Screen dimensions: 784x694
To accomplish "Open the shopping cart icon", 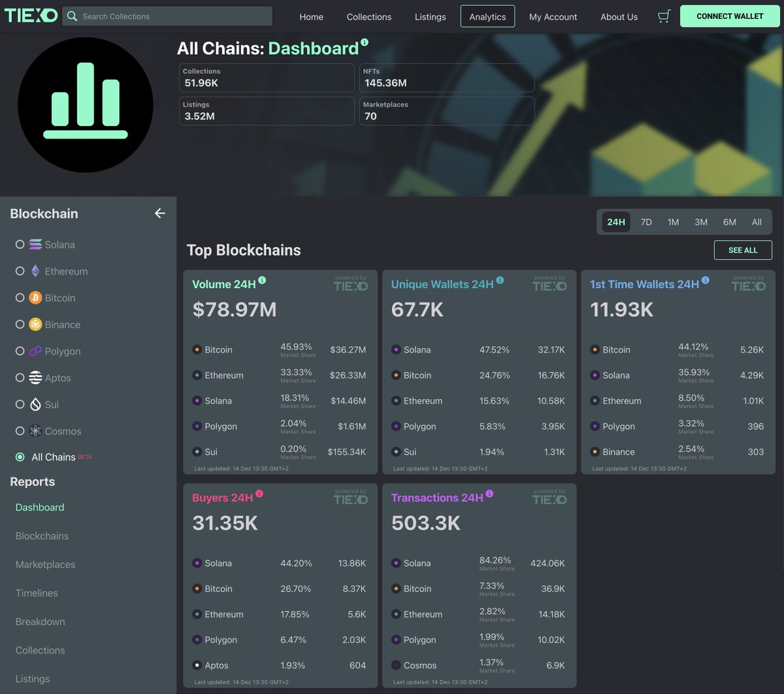I will (x=664, y=16).
